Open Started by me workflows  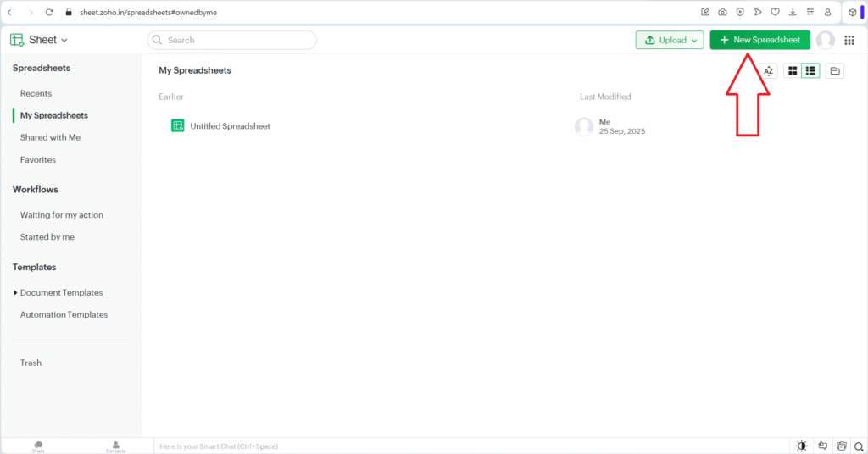[47, 236]
